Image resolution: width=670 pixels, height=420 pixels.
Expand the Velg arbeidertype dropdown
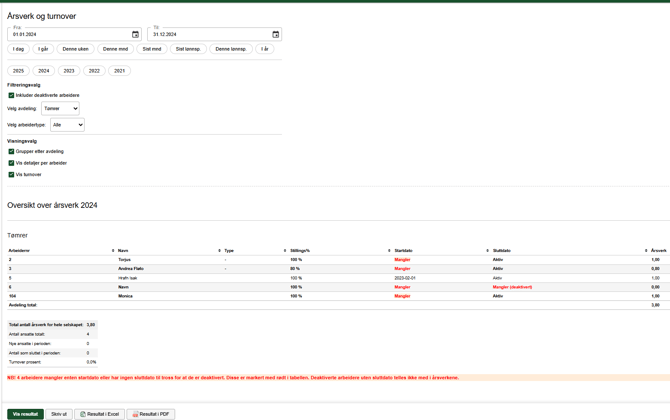(x=67, y=125)
